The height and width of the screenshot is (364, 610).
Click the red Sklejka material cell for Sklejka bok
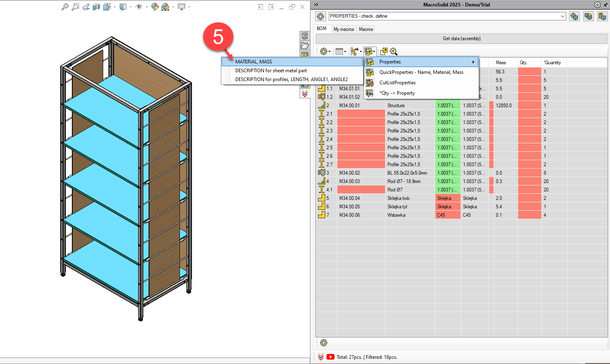pyautogui.click(x=448, y=198)
